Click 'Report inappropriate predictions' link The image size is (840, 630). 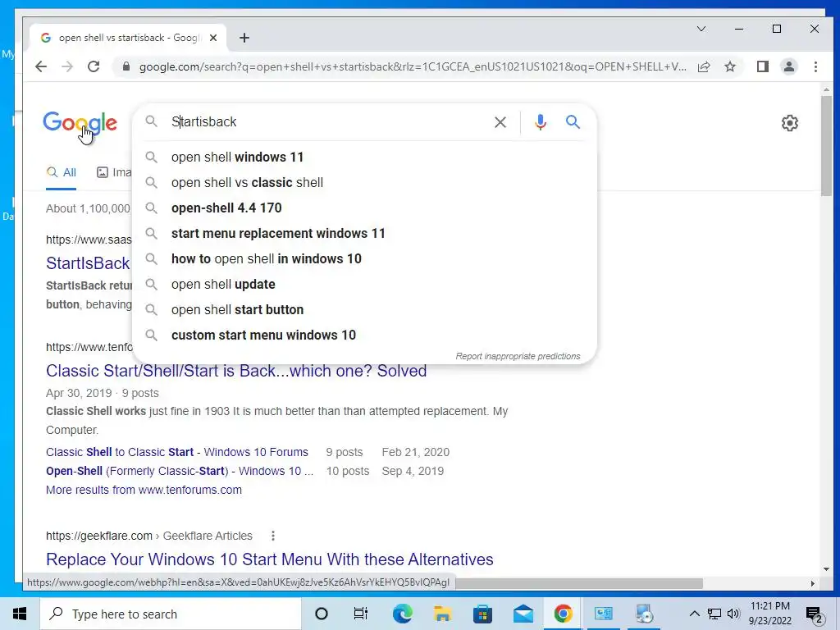(x=518, y=356)
